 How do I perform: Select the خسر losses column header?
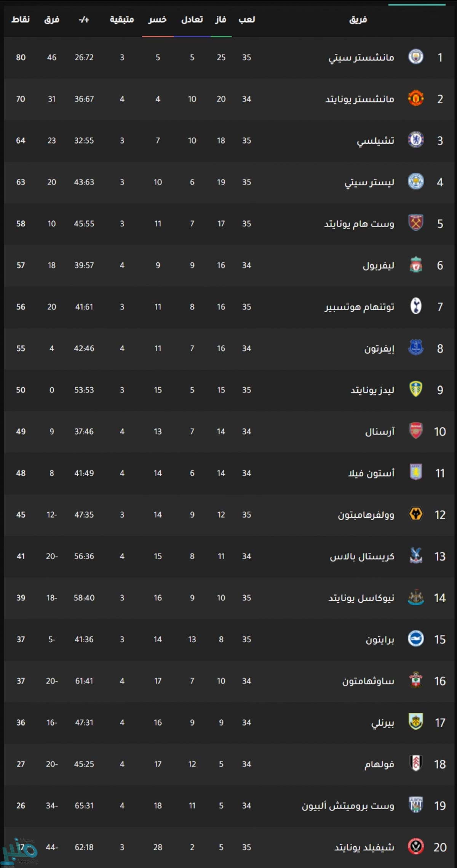pyautogui.click(x=157, y=19)
